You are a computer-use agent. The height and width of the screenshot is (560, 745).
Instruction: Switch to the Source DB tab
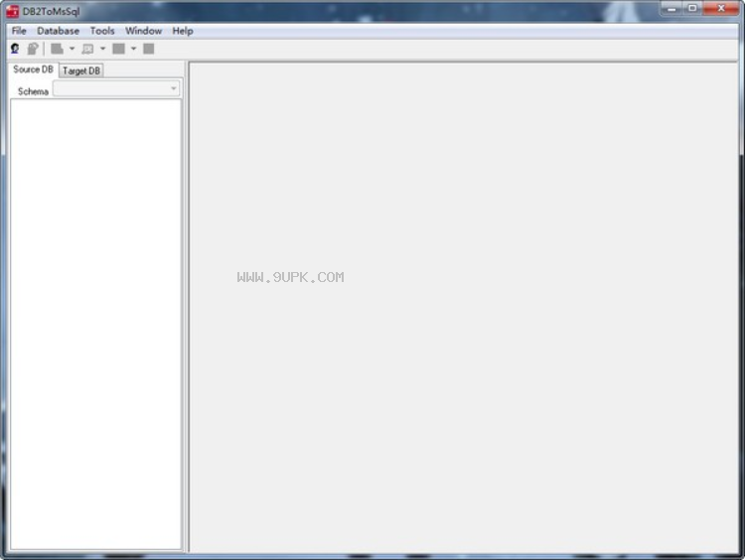33,70
